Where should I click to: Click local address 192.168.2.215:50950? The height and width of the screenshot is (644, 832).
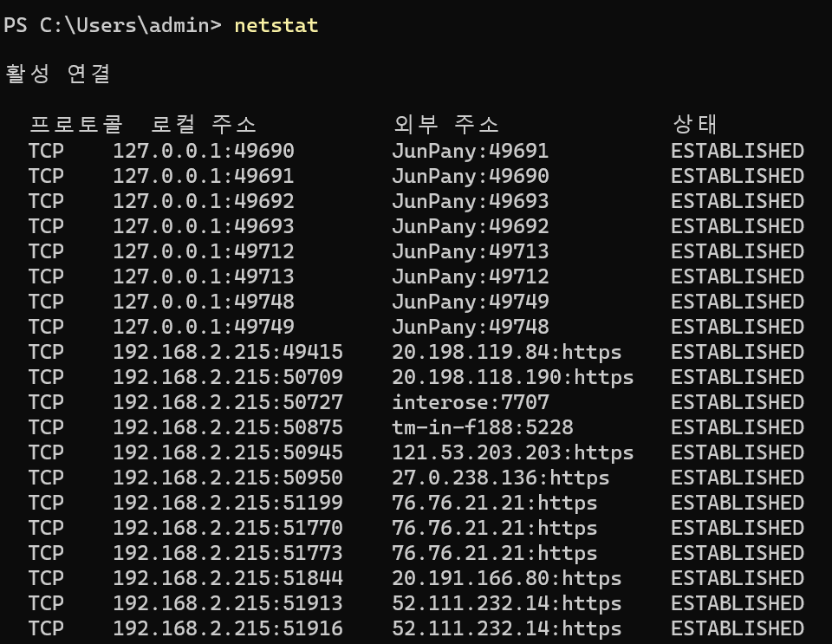click(x=228, y=478)
